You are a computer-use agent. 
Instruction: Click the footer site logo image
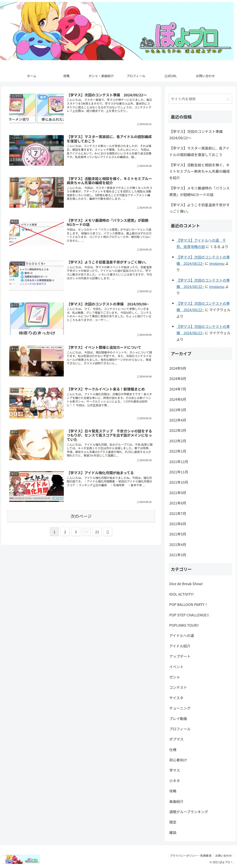tap(22, 859)
